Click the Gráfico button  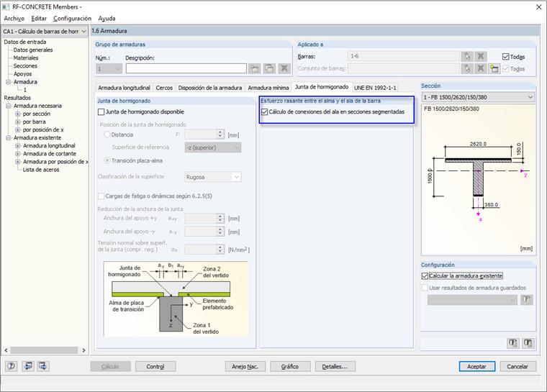(289, 367)
